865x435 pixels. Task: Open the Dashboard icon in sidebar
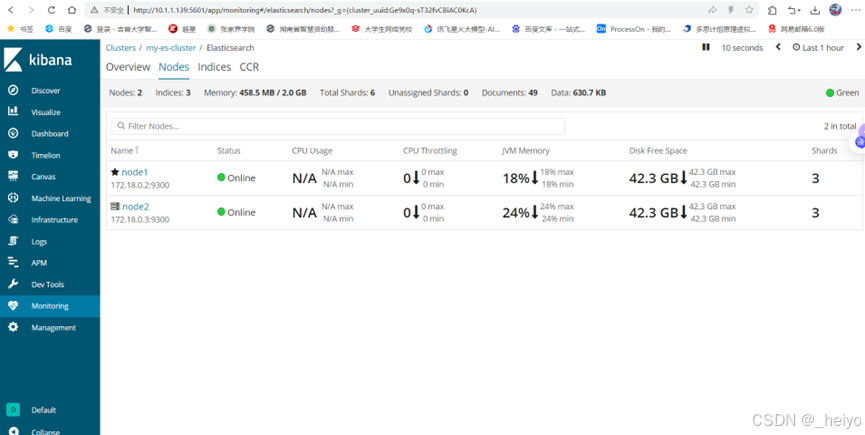[13, 133]
